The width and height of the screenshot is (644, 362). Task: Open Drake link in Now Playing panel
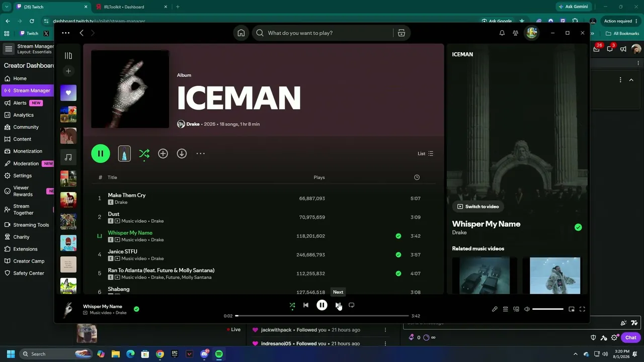click(459, 233)
